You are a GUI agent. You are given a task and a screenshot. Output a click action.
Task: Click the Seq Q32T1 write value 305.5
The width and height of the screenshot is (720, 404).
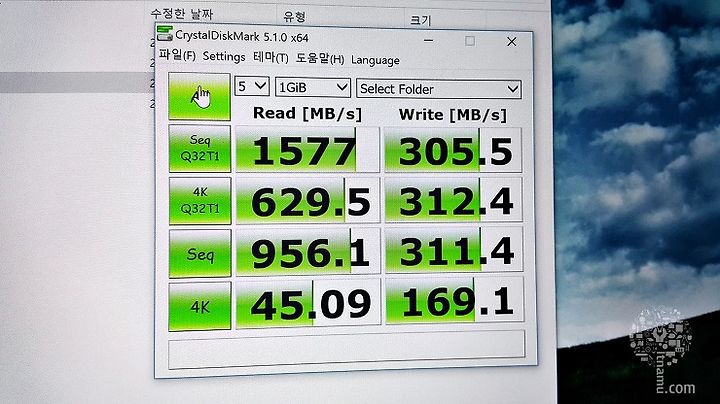point(453,151)
